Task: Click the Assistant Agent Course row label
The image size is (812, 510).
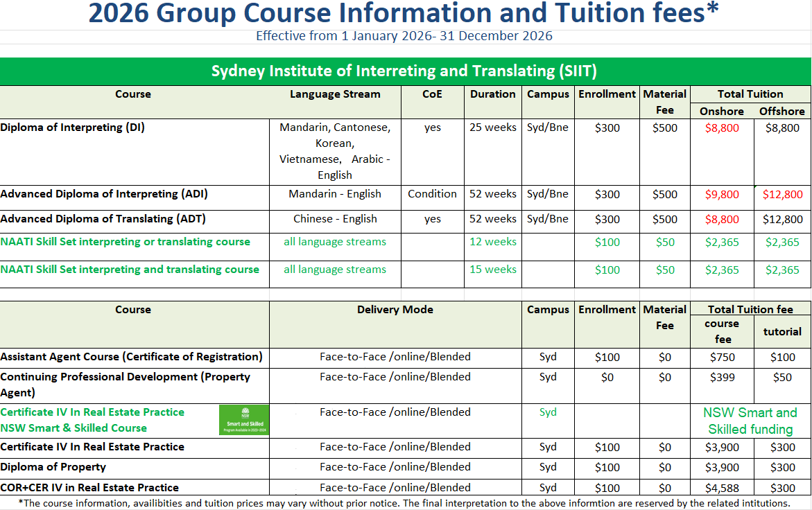Action: click(x=132, y=358)
